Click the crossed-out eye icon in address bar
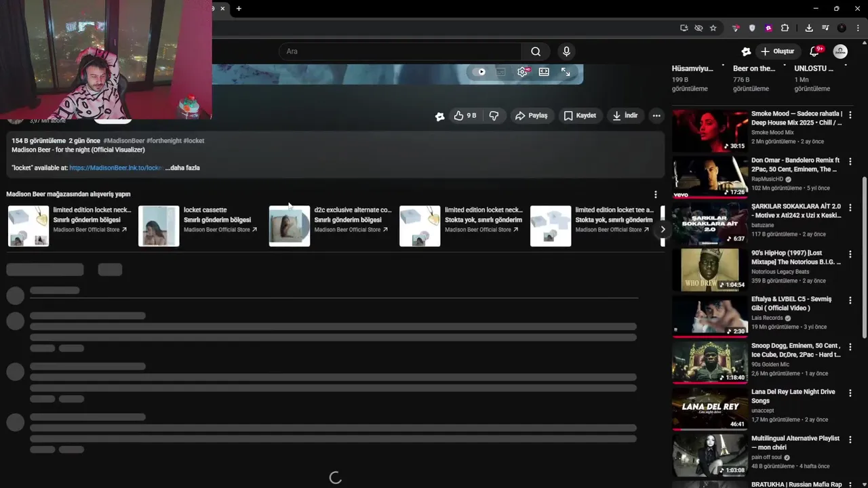Viewport: 868px width, 488px height. pos(698,28)
